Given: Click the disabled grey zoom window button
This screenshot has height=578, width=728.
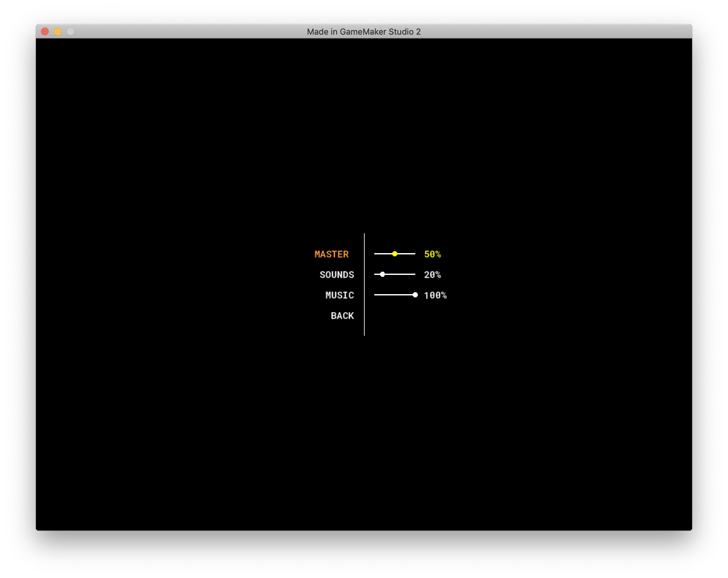Looking at the screenshot, I should click(70, 32).
